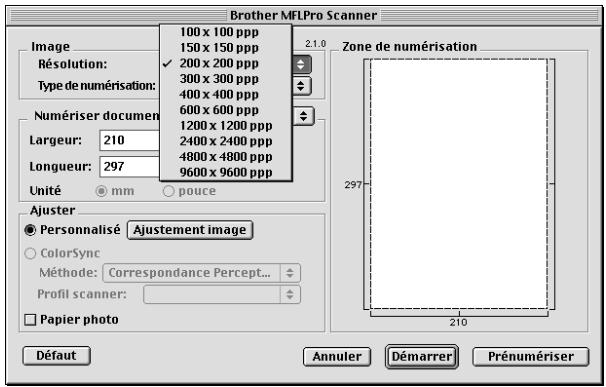Viewport: 606px width, 387px height.
Task: Click the Ajustement image button
Action: (x=190, y=230)
